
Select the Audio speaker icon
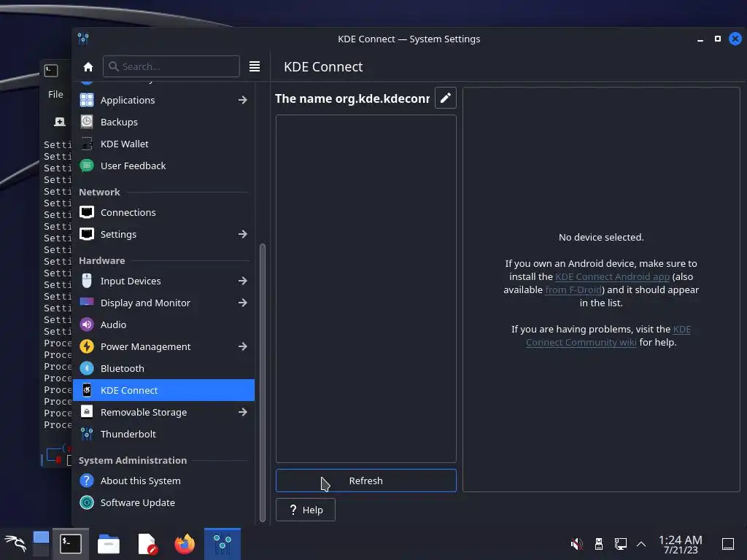pyautogui.click(x=87, y=324)
